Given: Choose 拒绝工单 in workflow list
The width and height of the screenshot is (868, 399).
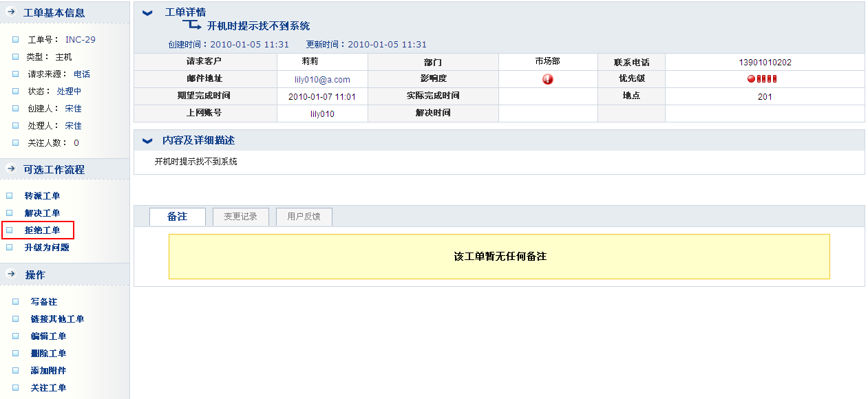Looking at the screenshot, I should [42, 230].
